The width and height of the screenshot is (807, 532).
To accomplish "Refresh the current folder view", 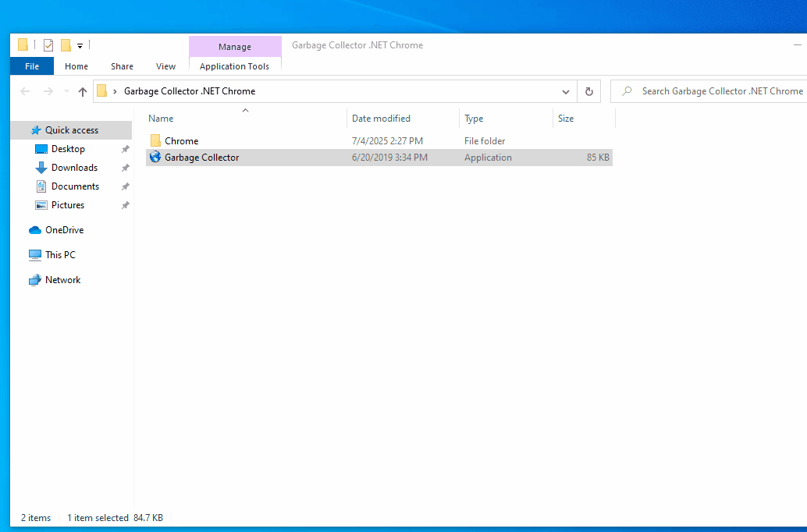I will tap(589, 91).
